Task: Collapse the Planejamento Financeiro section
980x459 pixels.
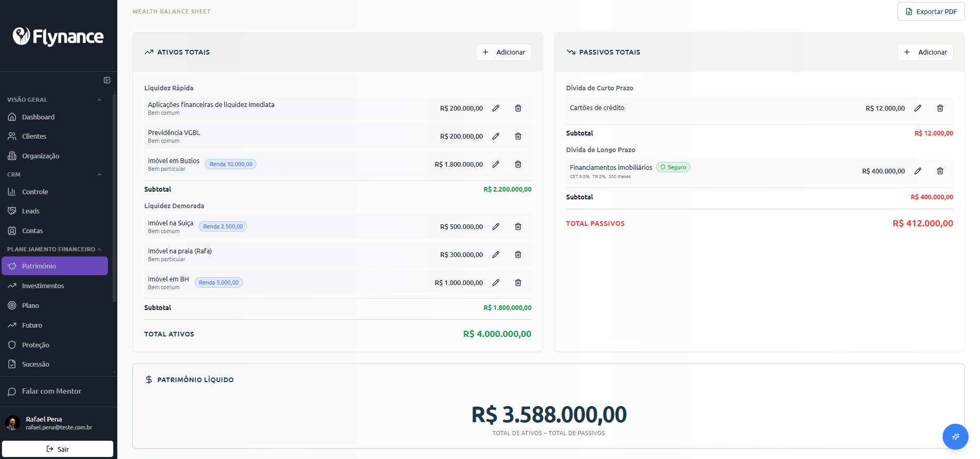Action: (x=99, y=249)
